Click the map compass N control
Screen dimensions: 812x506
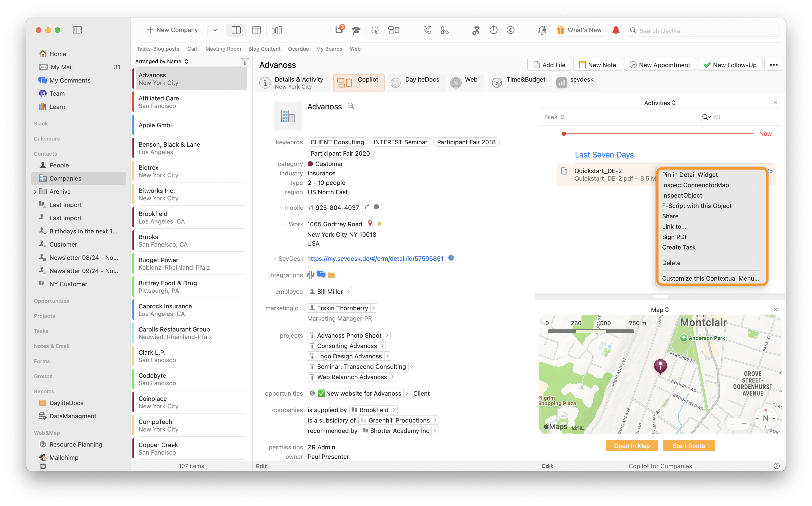pyautogui.click(x=766, y=418)
